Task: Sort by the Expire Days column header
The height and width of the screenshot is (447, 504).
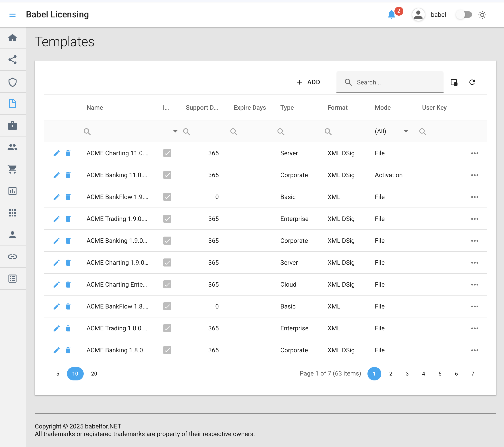Action: (249, 108)
